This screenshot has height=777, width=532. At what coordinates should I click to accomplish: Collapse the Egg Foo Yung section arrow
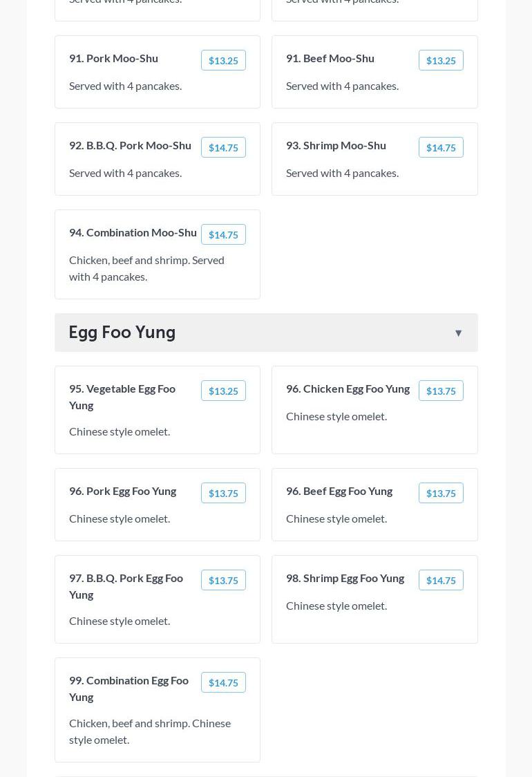coord(458,333)
